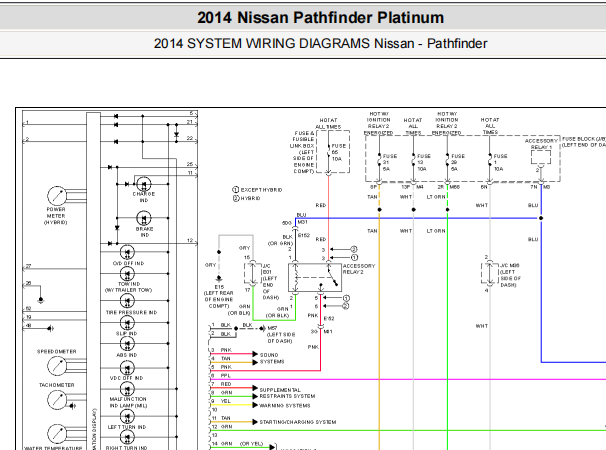This screenshot has width=606, height=450.
Task: Click the 'FUSE 29 5A' label
Action: (x=458, y=163)
